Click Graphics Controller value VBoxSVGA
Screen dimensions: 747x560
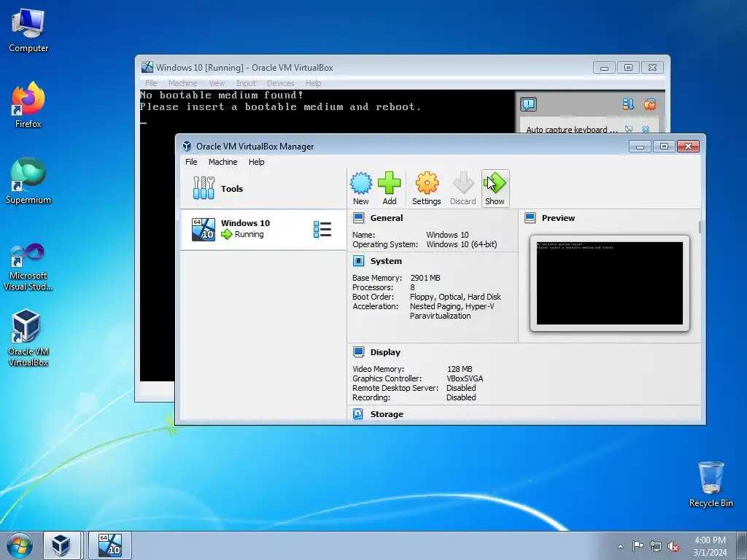pos(465,378)
